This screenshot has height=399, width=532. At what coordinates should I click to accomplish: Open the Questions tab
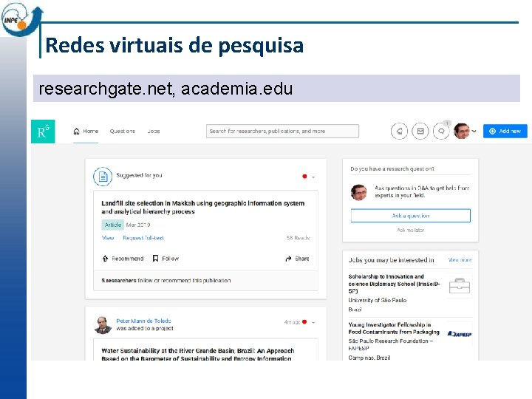click(x=123, y=132)
